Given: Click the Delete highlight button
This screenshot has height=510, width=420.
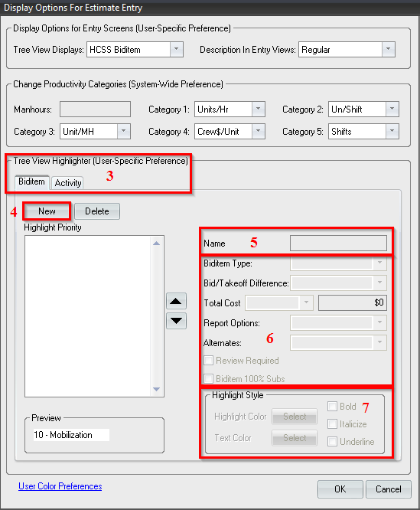Looking at the screenshot, I should point(97,211).
